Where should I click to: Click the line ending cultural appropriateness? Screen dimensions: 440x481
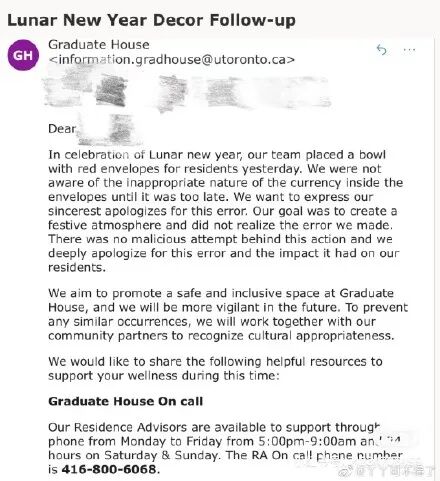click(221, 336)
